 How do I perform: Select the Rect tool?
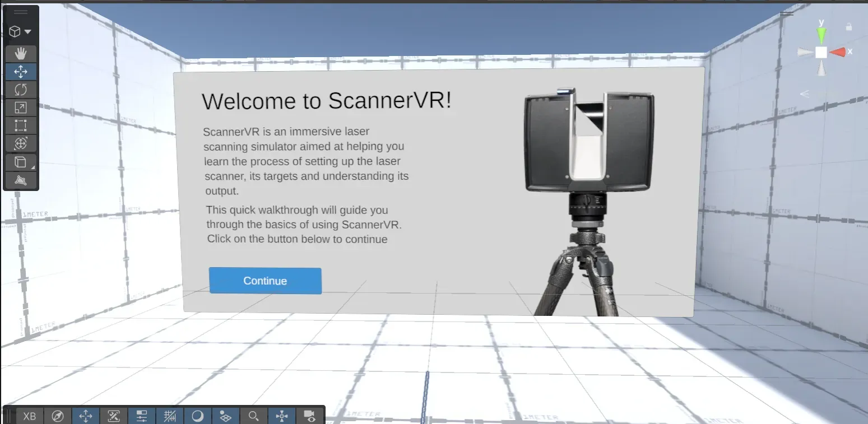point(21,125)
